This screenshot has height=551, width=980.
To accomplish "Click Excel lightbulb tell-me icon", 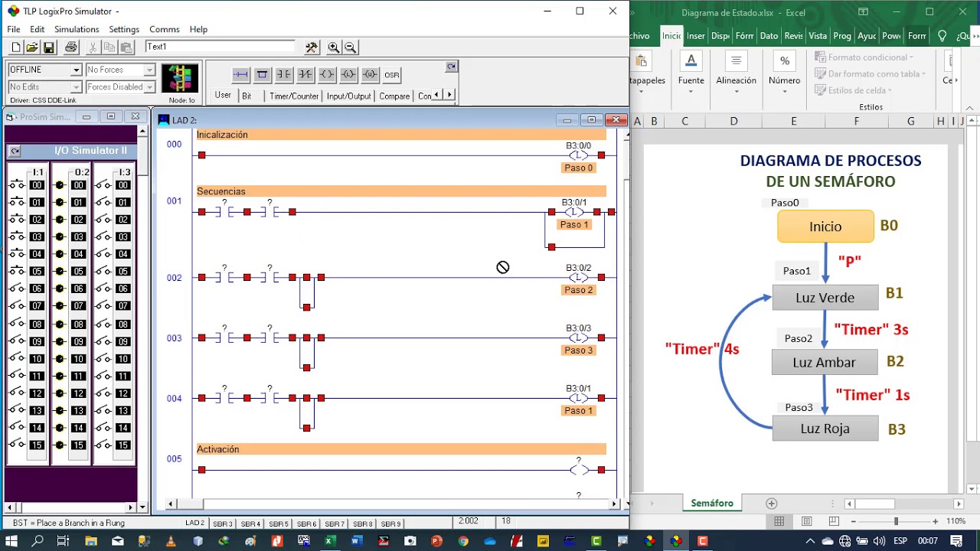I will click(x=942, y=36).
